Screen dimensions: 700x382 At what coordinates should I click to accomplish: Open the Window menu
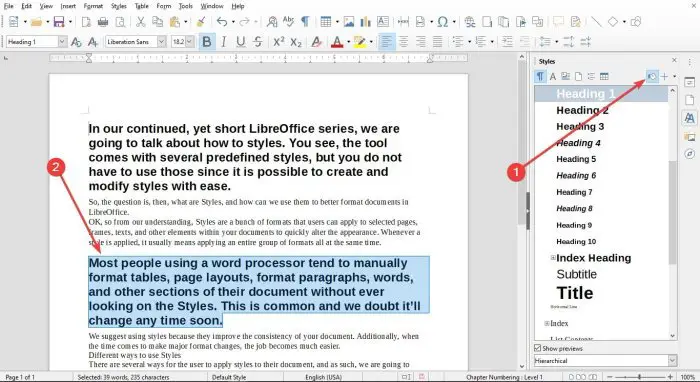212,6
